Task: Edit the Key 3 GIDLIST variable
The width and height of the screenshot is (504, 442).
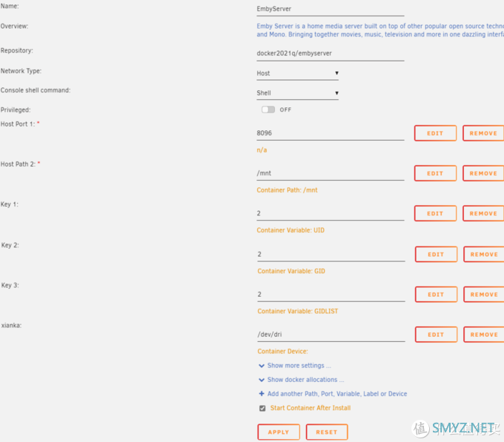Action: coord(436,295)
